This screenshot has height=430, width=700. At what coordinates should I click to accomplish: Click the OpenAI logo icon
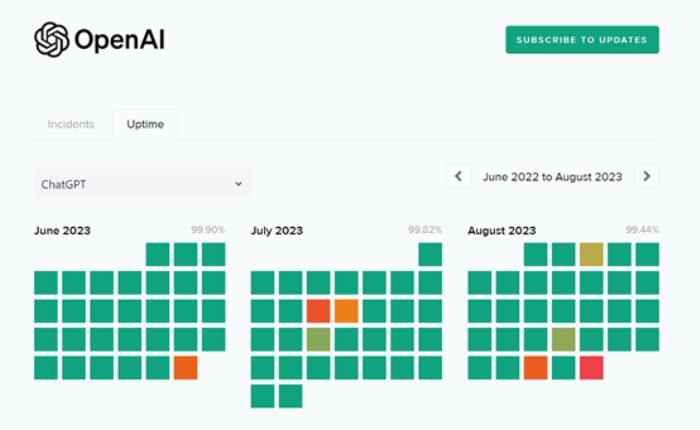[51, 40]
